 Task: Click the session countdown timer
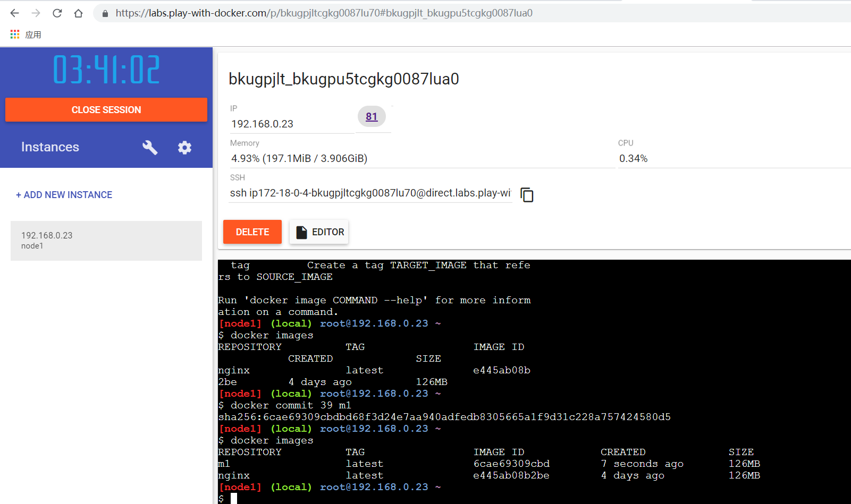click(x=106, y=70)
